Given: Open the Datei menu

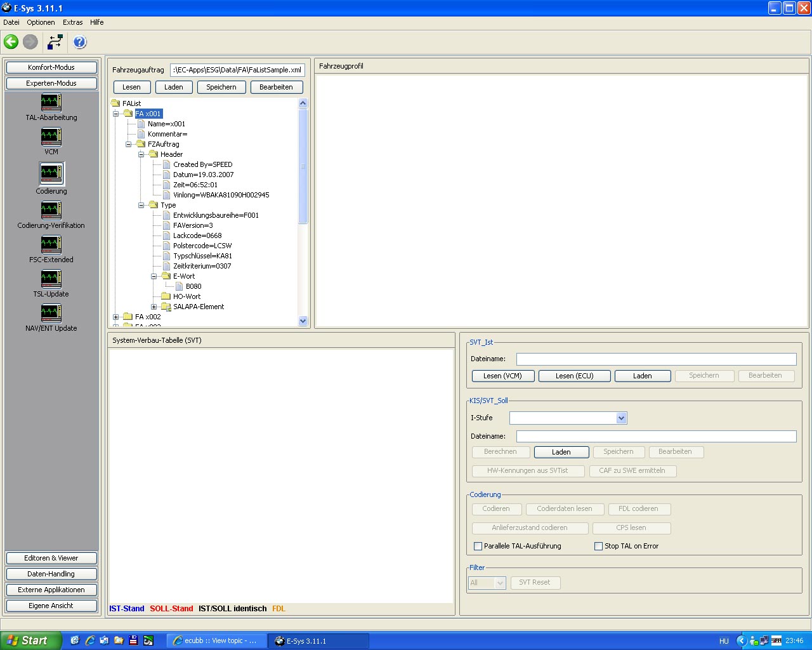Looking at the screenshot, I should (x=11, y=22).
